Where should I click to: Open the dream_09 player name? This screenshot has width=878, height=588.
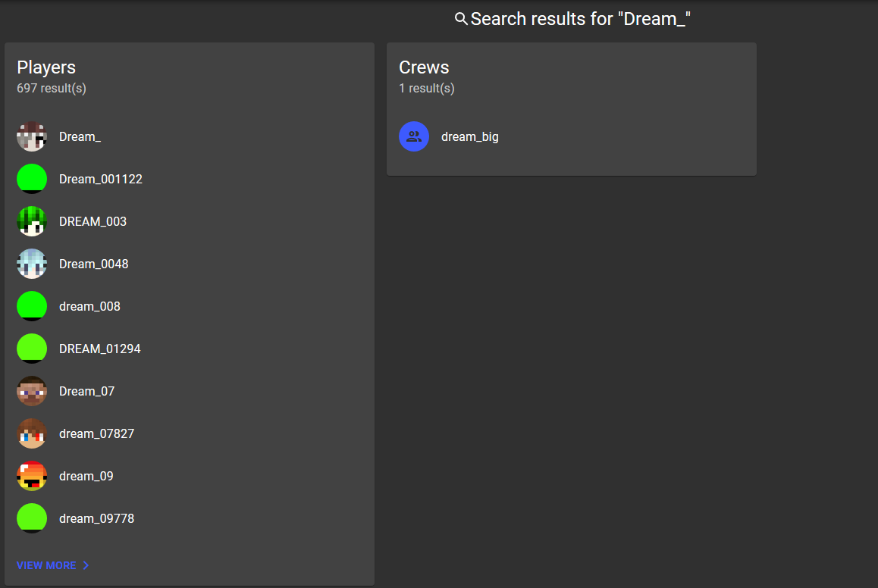pyautogui.click(x=86, y=476)
